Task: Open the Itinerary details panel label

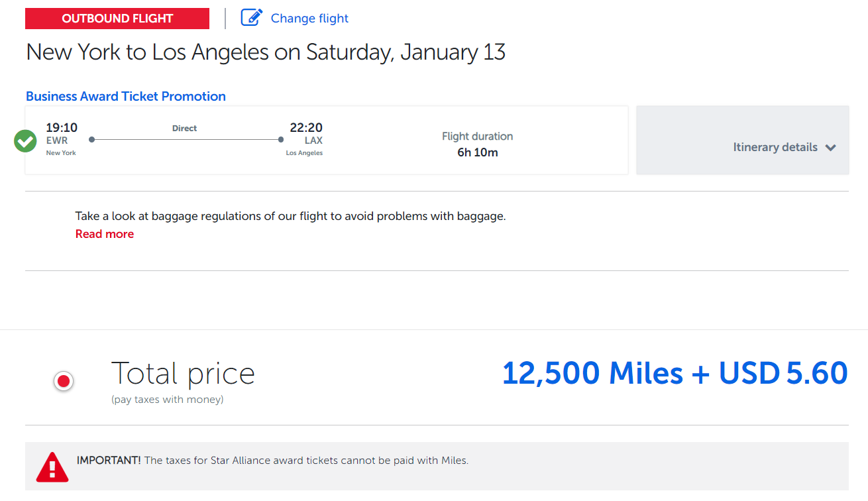Action: click(775, 147)
